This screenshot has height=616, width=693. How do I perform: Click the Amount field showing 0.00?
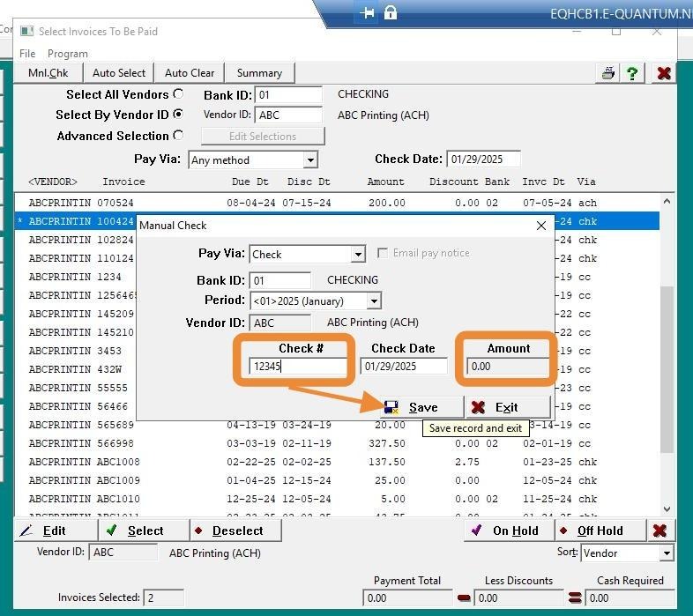(x=507, y=367)
